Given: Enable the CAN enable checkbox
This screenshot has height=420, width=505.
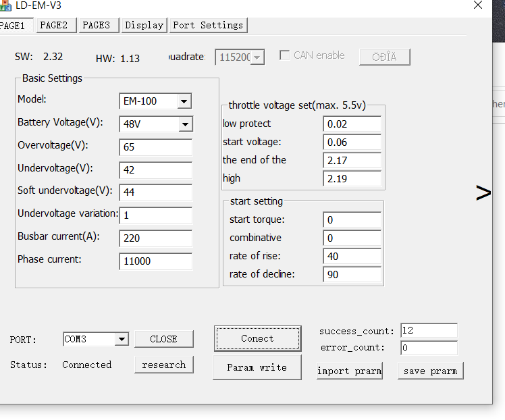Looking at the screenshot, I should [285, 55].
